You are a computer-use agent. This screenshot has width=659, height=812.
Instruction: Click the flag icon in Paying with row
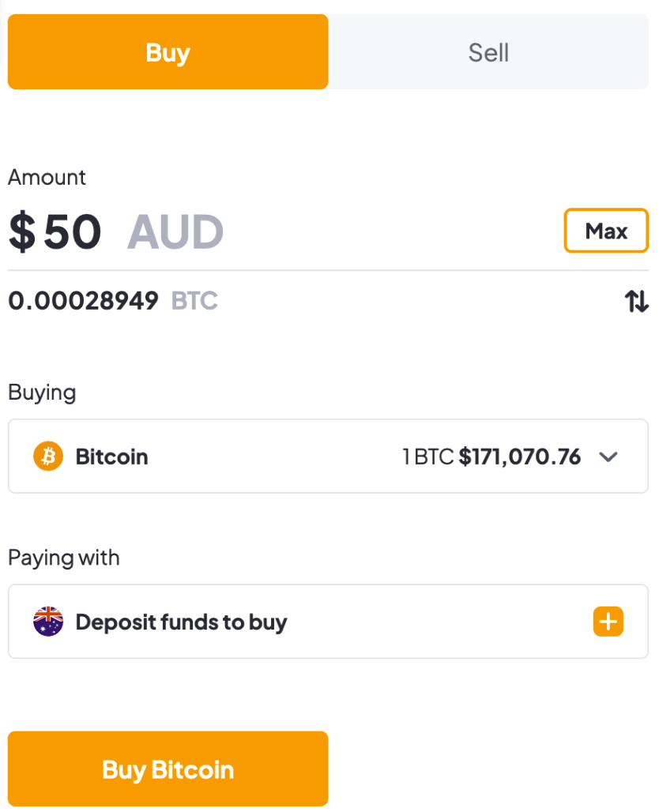tap(47, 622)
